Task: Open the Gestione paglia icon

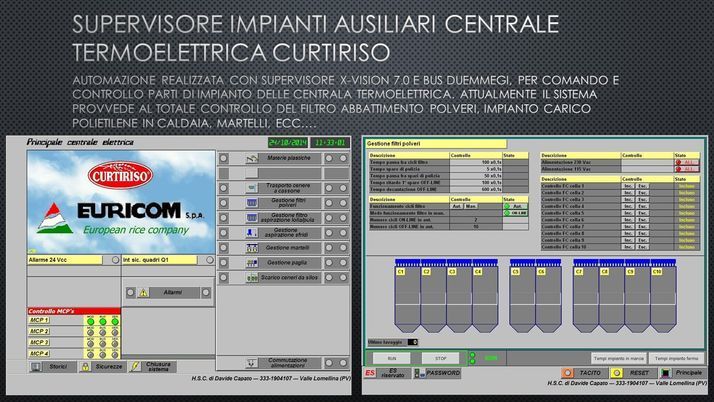Action: [252, 263]
